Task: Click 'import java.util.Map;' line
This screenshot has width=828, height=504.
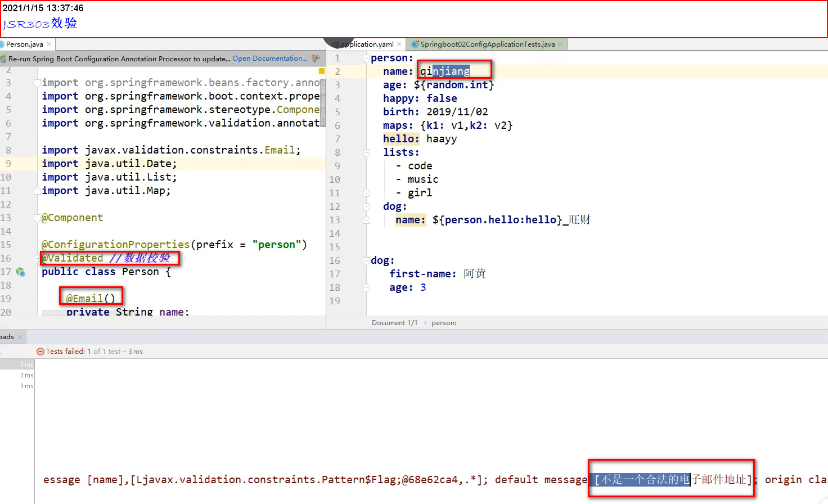Action: [x=106, y=191]
